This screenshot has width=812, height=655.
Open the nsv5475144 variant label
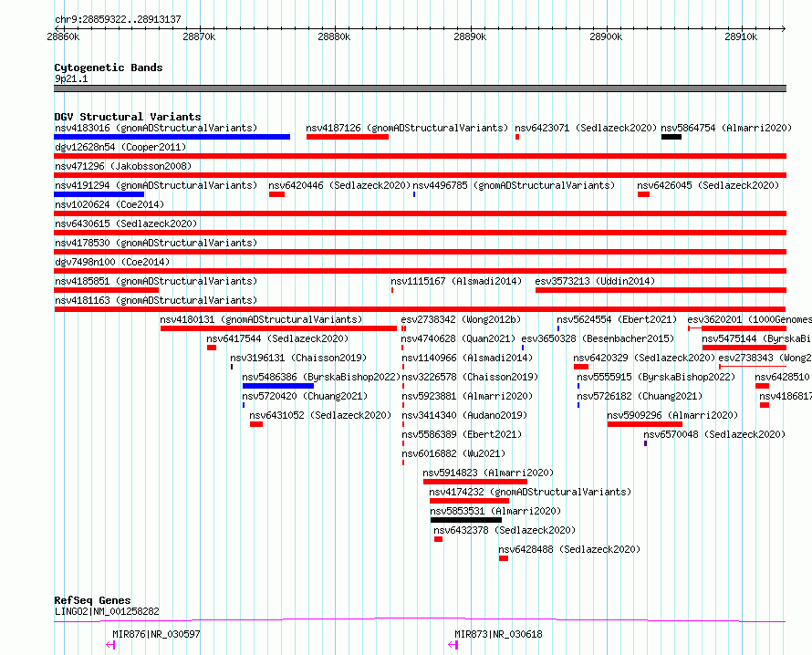click(756, 338)
